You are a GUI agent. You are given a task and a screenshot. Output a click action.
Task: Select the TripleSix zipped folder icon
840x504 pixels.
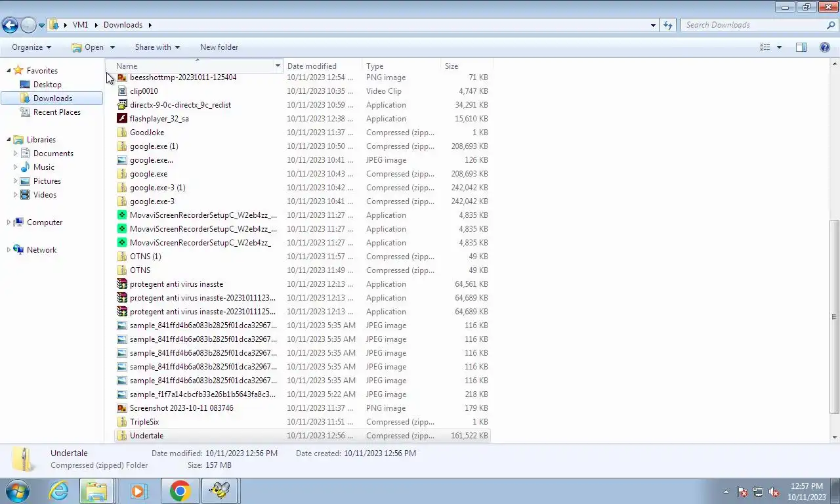point(122,422)
